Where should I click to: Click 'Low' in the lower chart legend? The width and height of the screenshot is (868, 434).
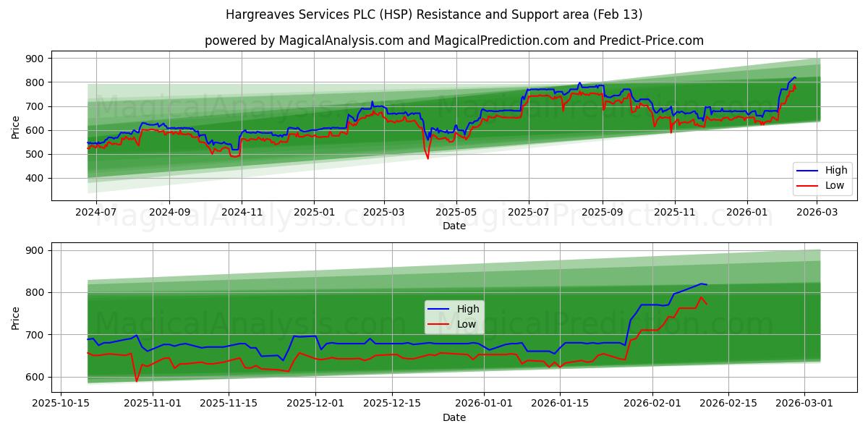(467, 324)
